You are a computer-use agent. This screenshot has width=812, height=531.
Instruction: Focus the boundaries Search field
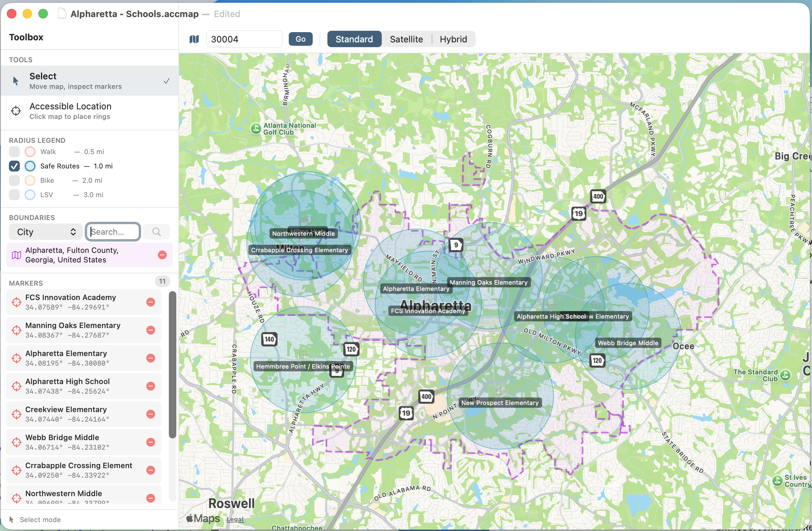[x=113, y=232]
